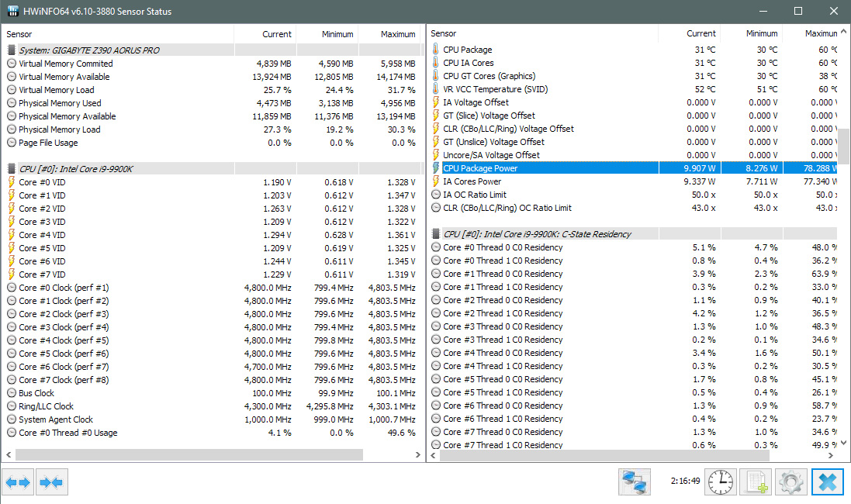851x504 pixels.
Task: Select Core #2 VID row
Action: coord(212,209)
